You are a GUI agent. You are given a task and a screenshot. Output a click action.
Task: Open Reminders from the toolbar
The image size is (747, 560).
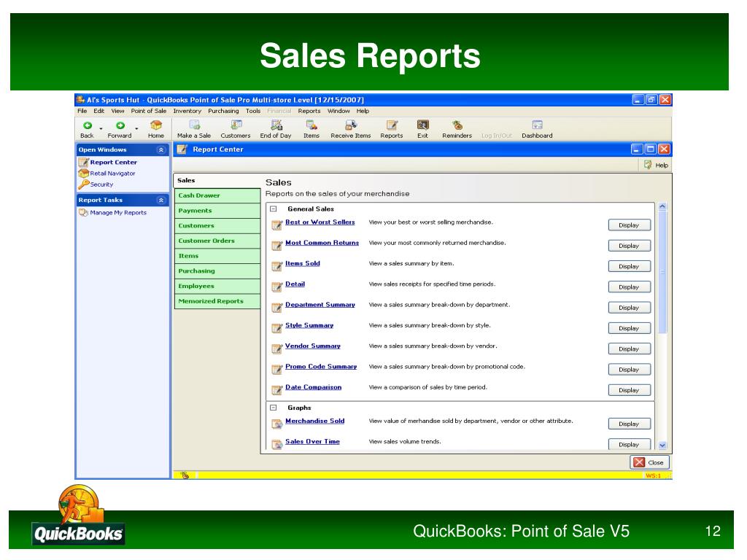[x=457, y=129]
